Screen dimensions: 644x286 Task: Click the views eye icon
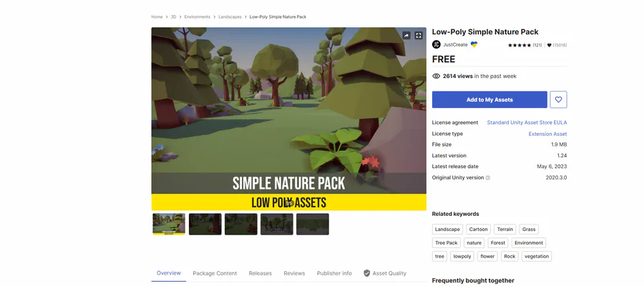point(436,77)
